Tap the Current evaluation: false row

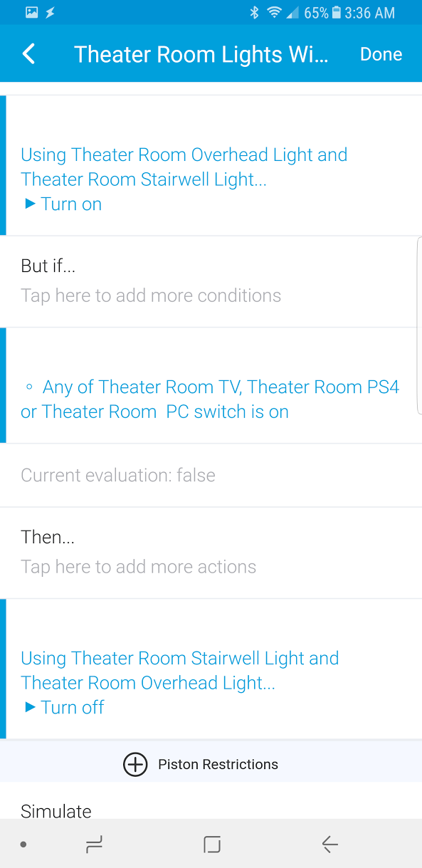211,475
